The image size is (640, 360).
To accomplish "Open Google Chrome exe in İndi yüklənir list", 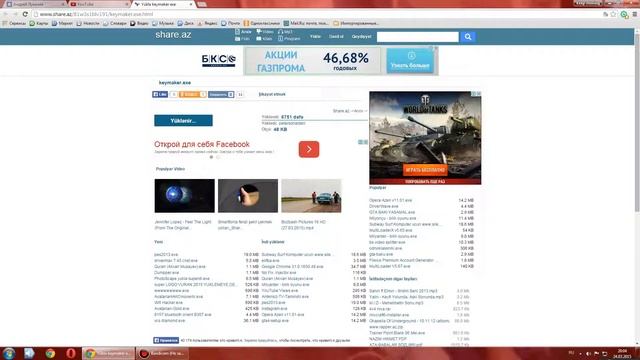I will pyautogui.click(x=292, y=267).
